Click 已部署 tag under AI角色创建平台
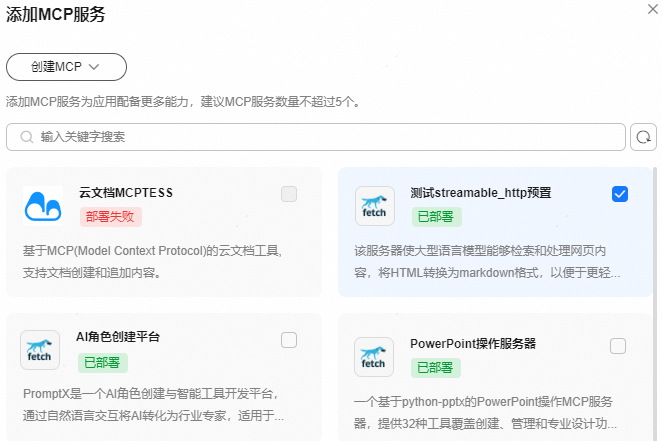 pyautogui.click(x=102, y=361)
